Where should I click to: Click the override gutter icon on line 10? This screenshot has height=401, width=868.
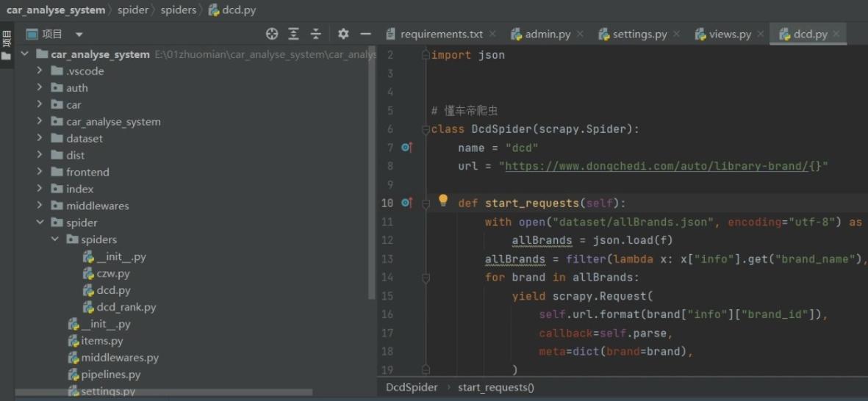click(407, 203)
